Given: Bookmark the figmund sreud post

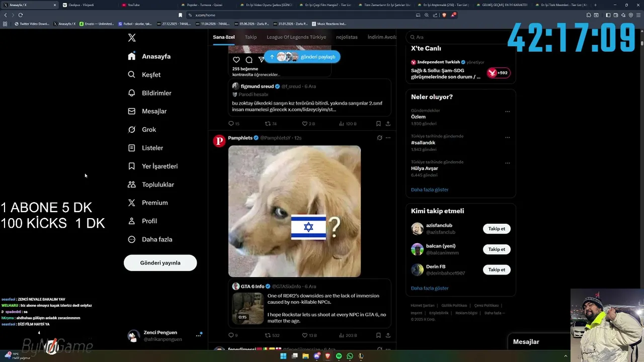Looking at the screenshot, I should [378, 123].
